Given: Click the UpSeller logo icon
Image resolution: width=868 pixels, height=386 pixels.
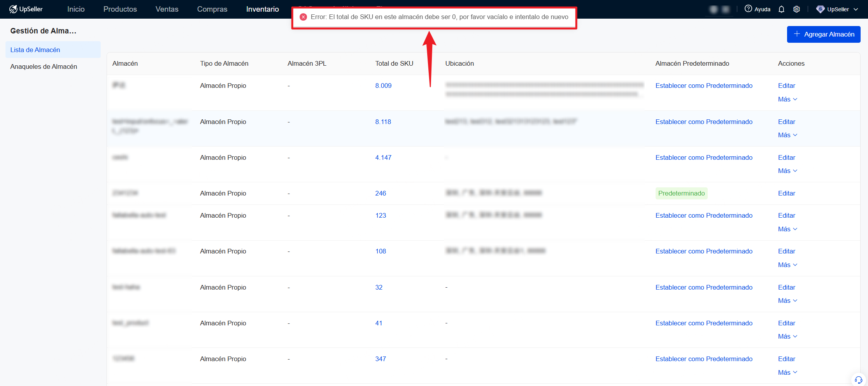Looking at the screenshot, I should [13, 9].
